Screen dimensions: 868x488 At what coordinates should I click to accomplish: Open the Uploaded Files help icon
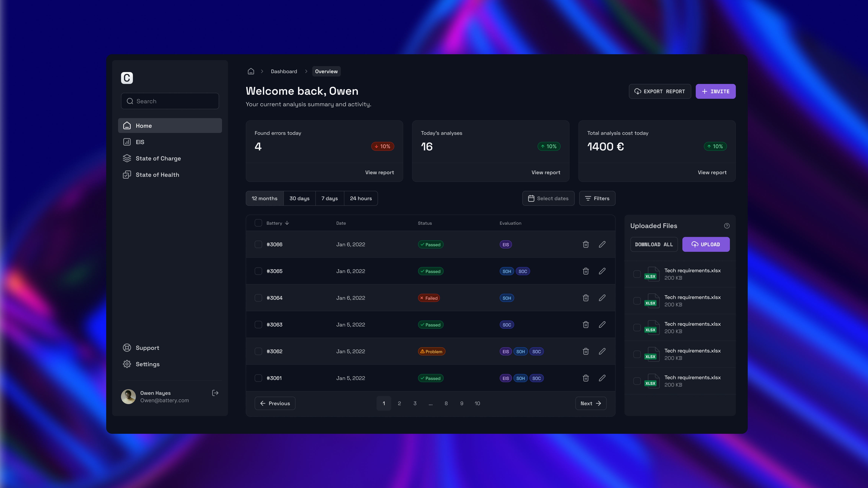click(x=727, y=226)
